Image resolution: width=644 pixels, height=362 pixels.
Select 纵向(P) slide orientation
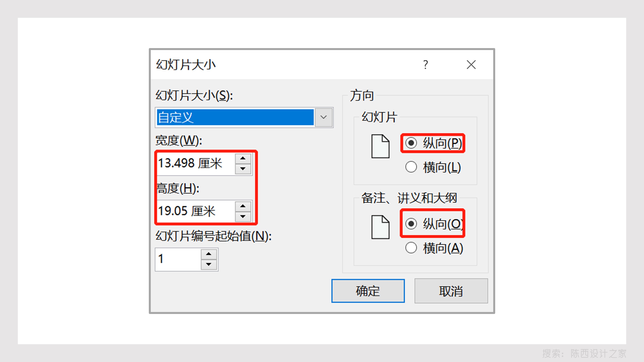[433, 143]
